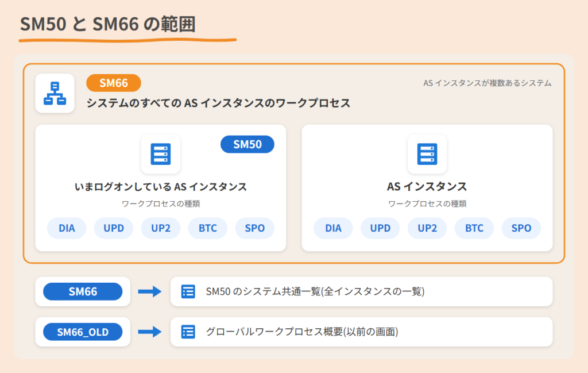
Task: Select UP2 chip in the logged-on instance card
Action: pos(161,228)
